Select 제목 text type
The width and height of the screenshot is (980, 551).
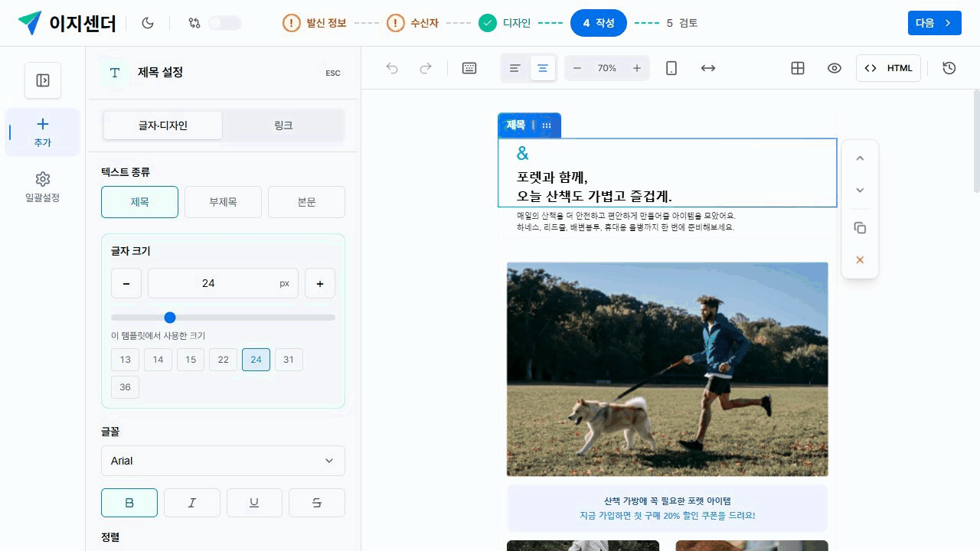pos(139,202)
